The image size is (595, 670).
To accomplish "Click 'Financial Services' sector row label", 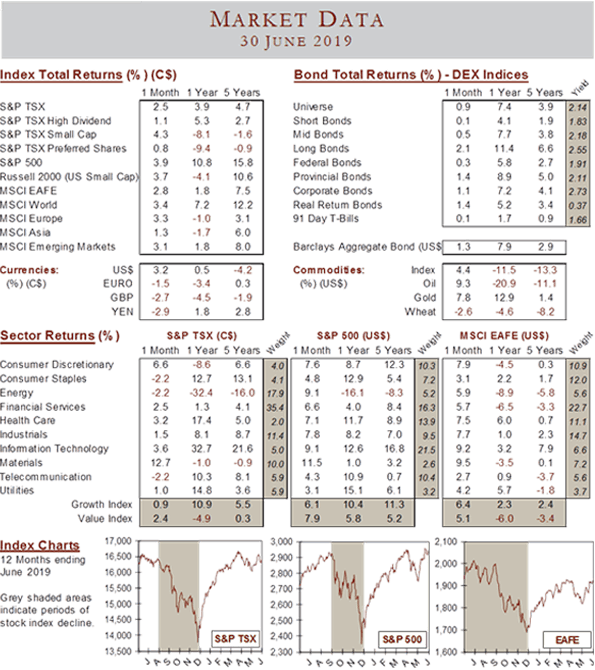I will point(43,407).
